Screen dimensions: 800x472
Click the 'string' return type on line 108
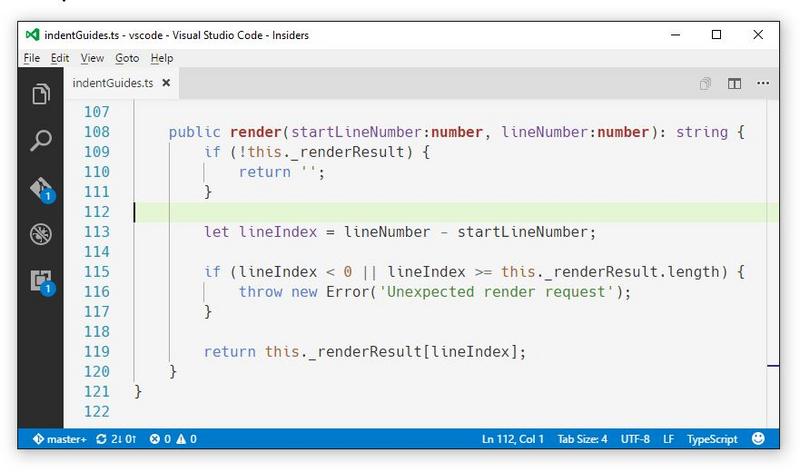point(702,132)
